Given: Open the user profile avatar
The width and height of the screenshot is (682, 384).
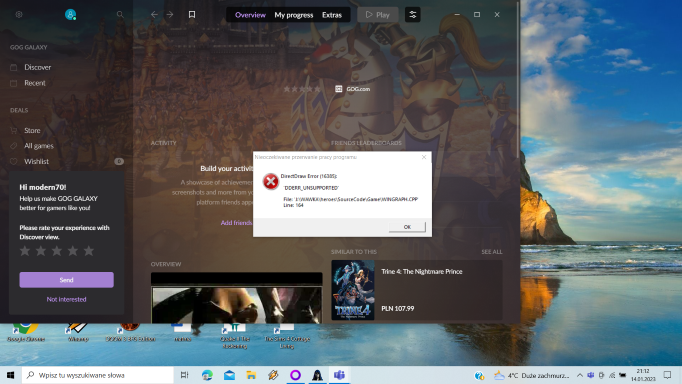Looking at the screenshot, I should [x=70, y=14].
